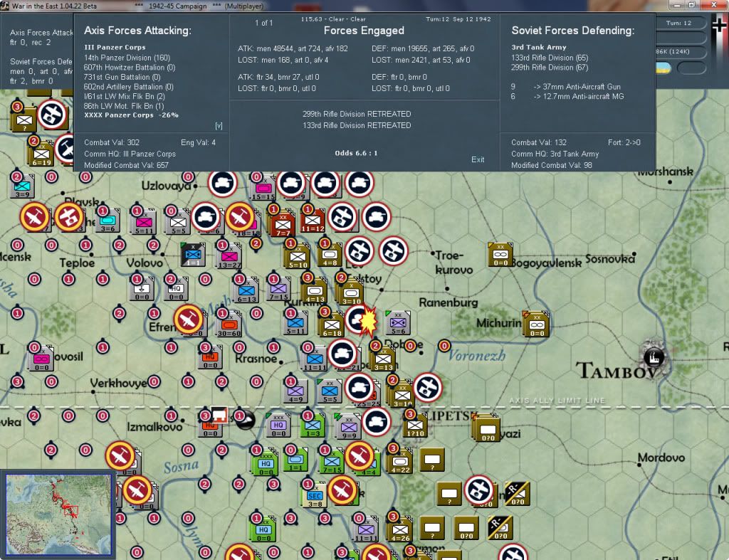
Task: Click the Soviet counter left of Bogoyavlensk
Action: (500, 254)
